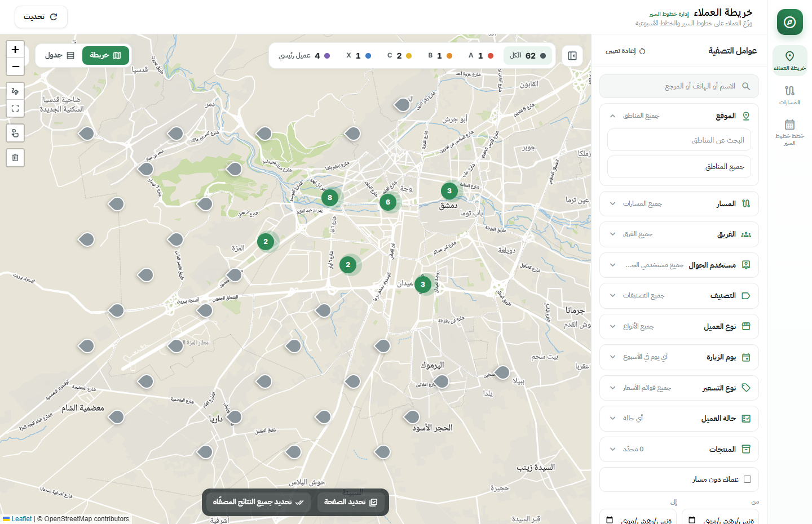Open المسارات routes page in sidebar
The image size is (812, 524).
pyautogui.click(x=789, y=95)
